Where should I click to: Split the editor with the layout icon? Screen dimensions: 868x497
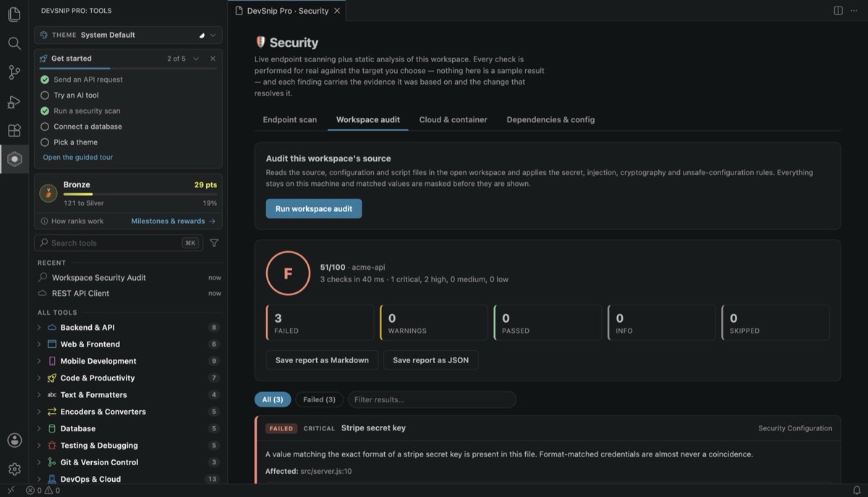click(838, 11)
